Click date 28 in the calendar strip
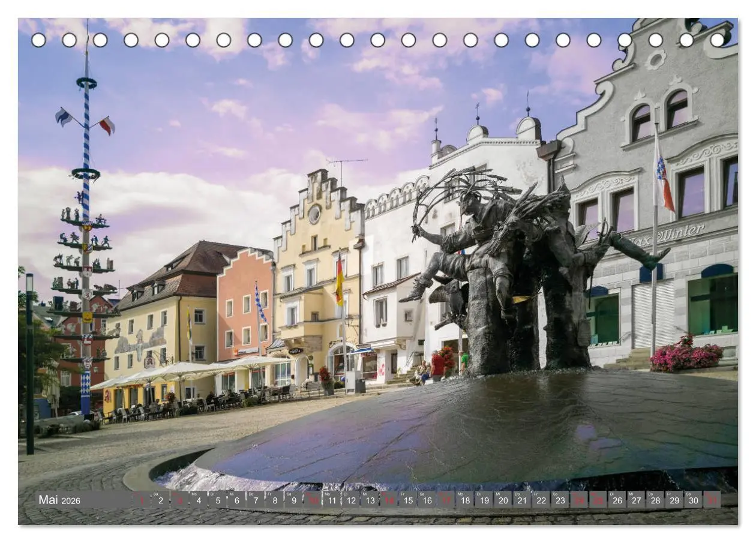Image resolution: width=756 pixels, height=543 pixels. (x=655, y=499)
